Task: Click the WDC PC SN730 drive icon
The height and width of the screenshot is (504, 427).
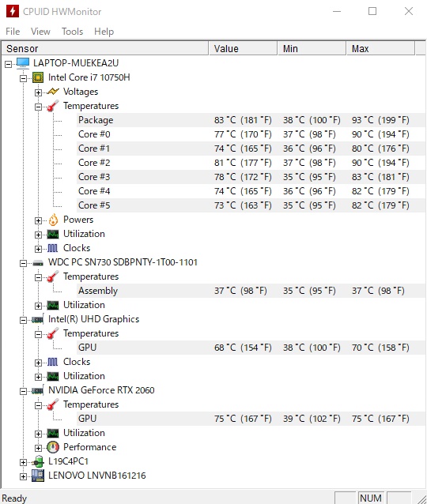Action: (x=38, y=263)
